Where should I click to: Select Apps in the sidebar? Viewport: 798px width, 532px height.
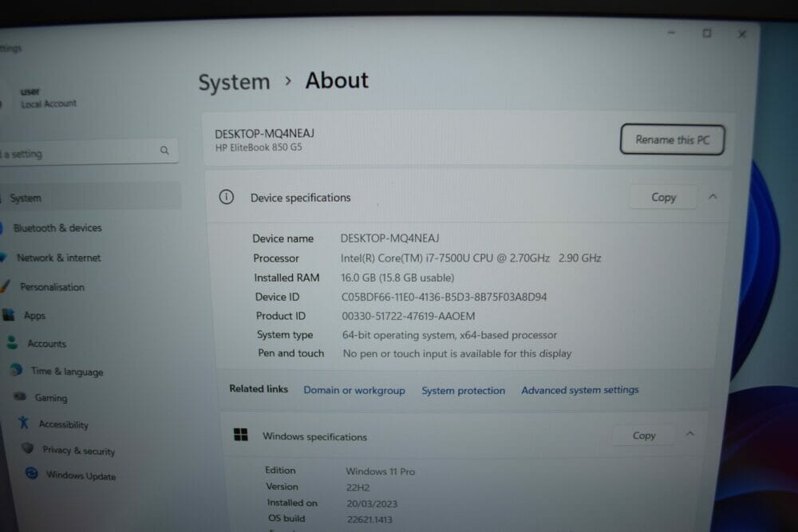coord(34,315)
